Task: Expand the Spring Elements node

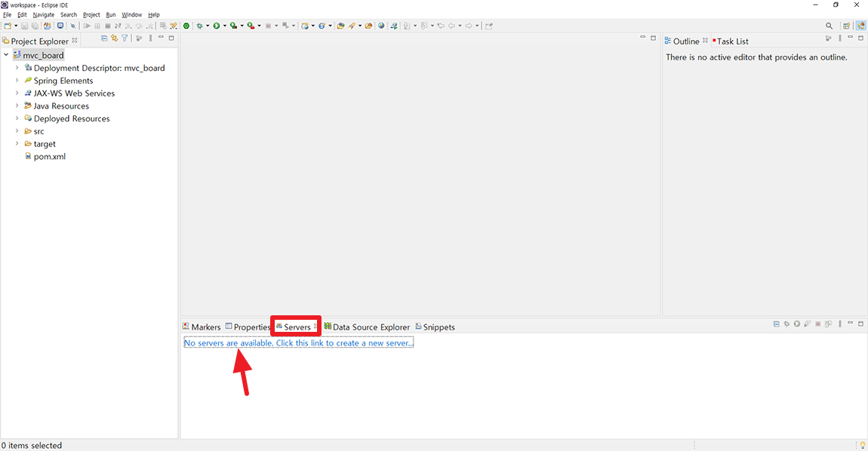Action: 17,80
